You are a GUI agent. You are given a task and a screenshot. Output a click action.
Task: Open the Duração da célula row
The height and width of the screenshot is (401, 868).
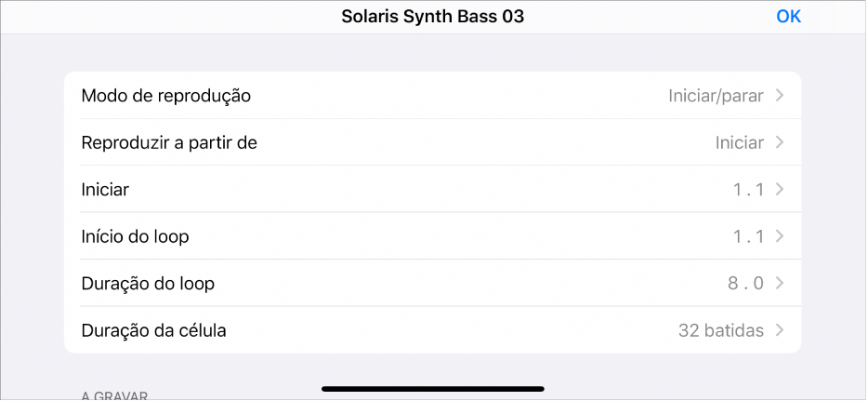click(x=154, y=330)
